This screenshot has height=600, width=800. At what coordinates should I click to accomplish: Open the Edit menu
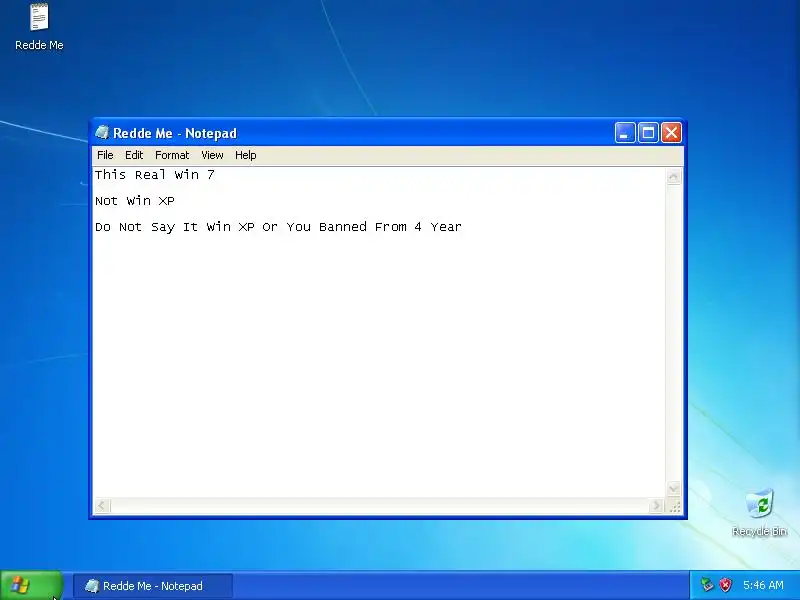click(134, 155)
